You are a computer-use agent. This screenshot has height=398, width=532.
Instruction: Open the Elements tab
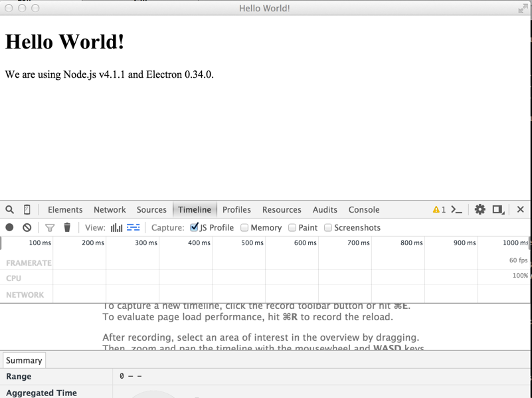pyautogui.click(x=65, y=210)
